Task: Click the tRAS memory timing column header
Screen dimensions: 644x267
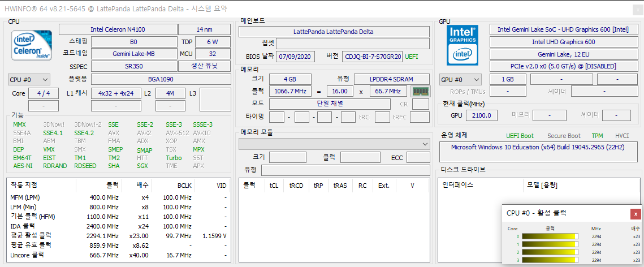Action: pyautogui.click(x=340, y=186)
